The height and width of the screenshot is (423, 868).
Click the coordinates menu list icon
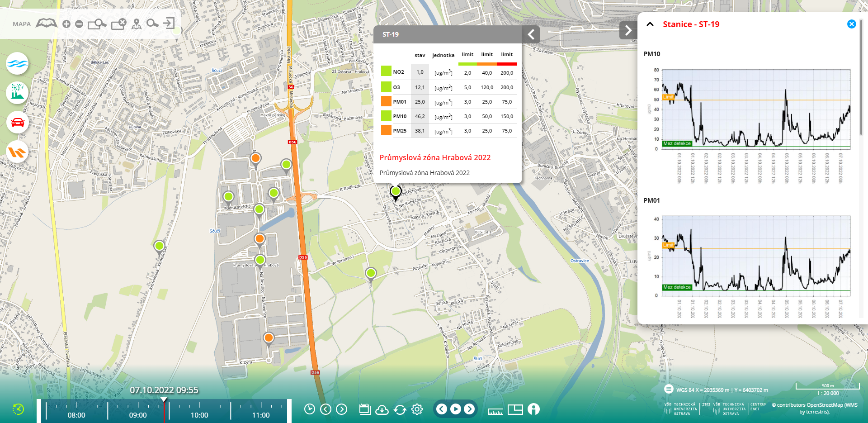669,389
